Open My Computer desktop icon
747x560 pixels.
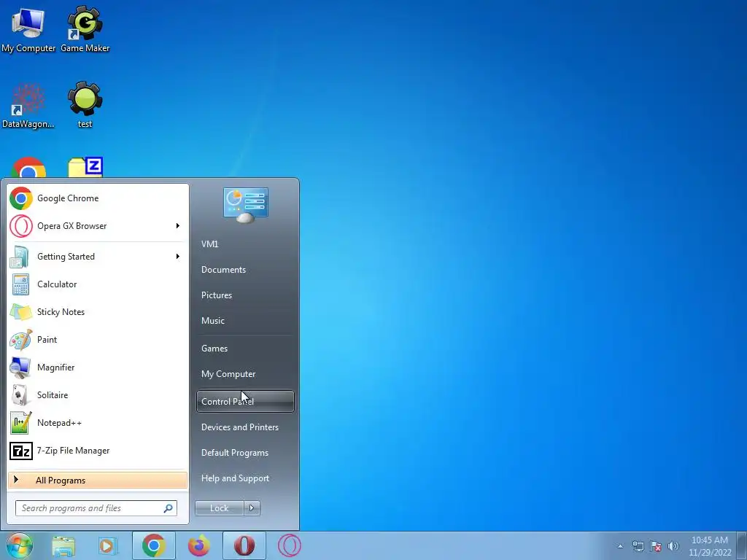28,29
